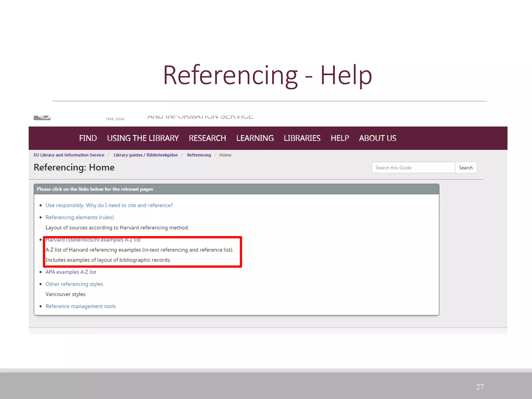This screenshot has height=399, width=532.
Task: Open the LEARNING menu
Action: click(255, 138)
